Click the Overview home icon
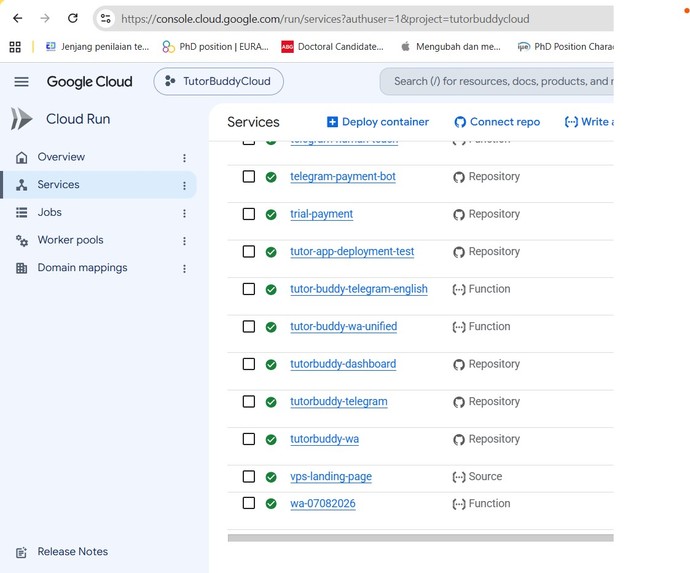The image size is (690, 573). click(x=22, y=157)
